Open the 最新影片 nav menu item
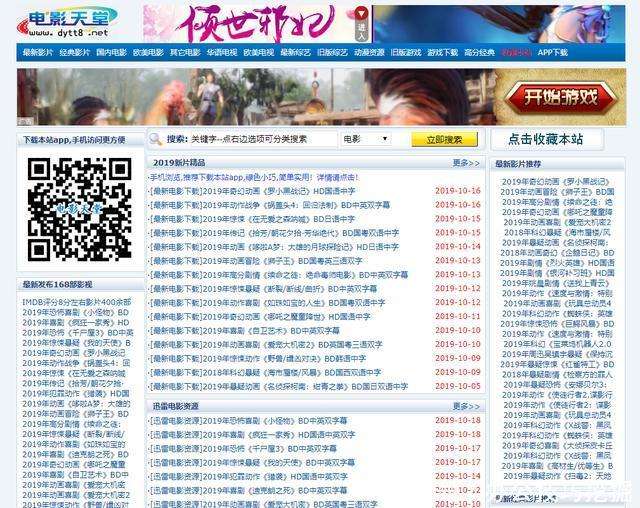This screenshot has height=508, width=640. click(x=38, y=53)
